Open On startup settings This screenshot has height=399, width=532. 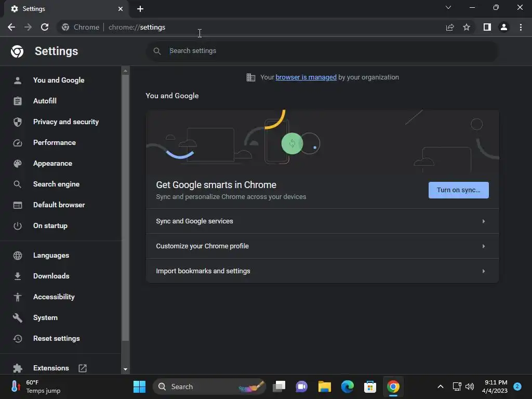point(50,225)
